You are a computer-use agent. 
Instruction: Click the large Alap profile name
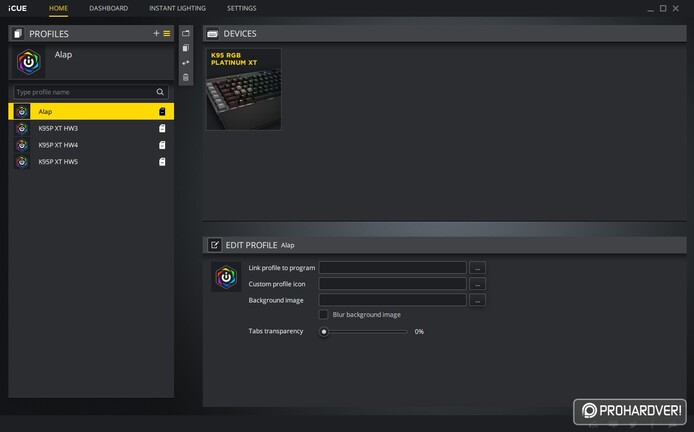pyautogui.click(x=63, y=54)
